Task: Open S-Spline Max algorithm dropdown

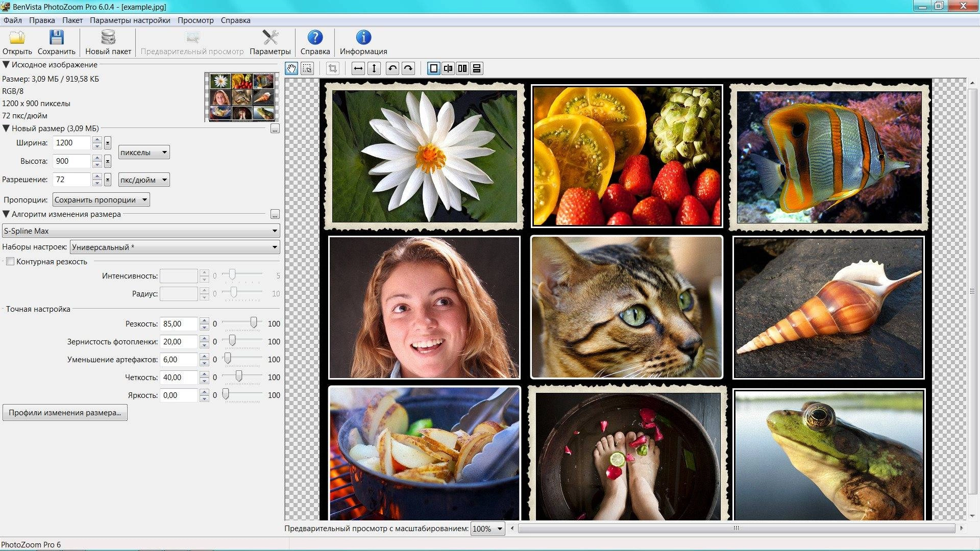Action: [141, 231]
